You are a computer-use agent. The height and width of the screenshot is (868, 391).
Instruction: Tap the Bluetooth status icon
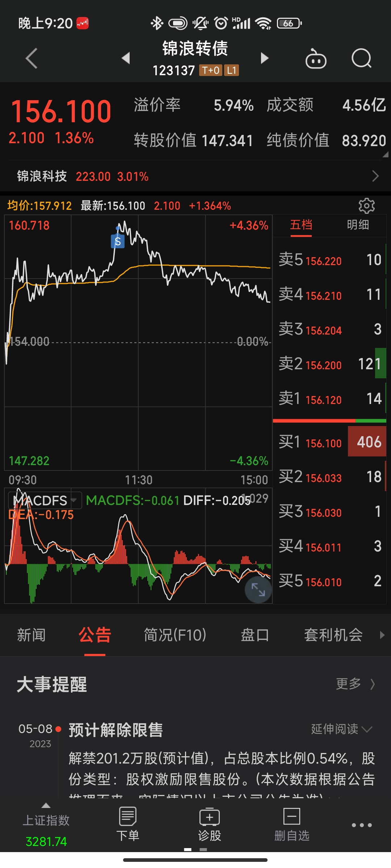(x=157, y=24)
